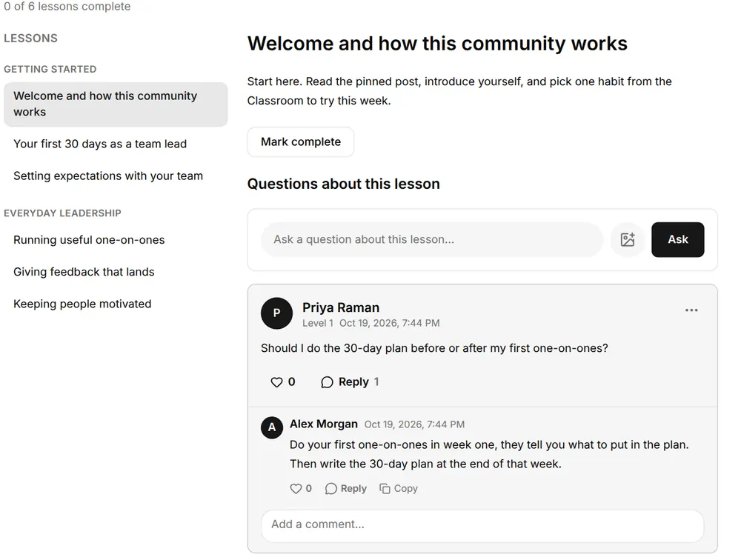This screenshot has width=741, height=560.
Task: Click the 'LESSONS' sidebar heading
Action: [30, 39]
